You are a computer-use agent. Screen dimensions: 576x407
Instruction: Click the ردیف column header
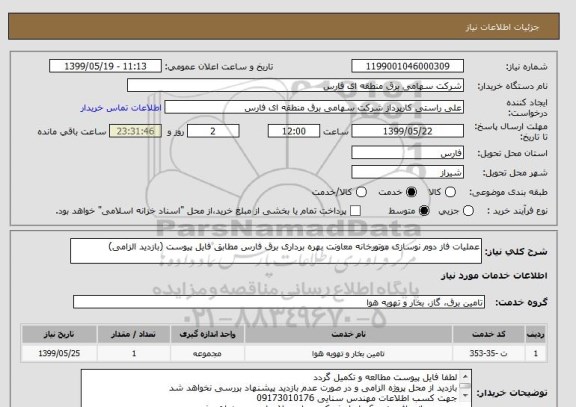tap(536, 334)
